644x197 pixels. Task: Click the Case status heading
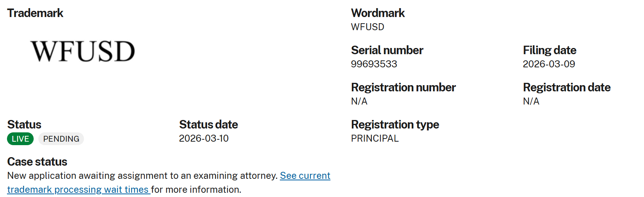pyautogui.click(x=37, y=162)
